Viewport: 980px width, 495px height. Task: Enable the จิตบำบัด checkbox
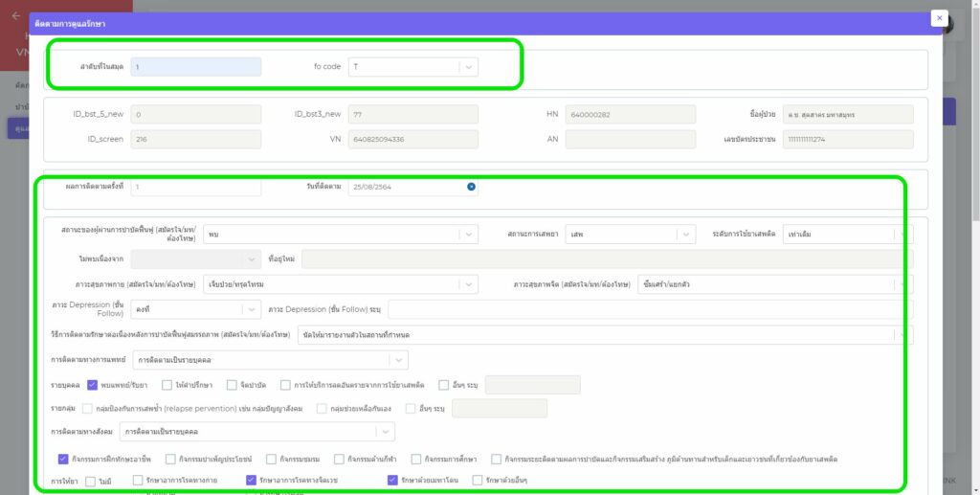(233, 385)
